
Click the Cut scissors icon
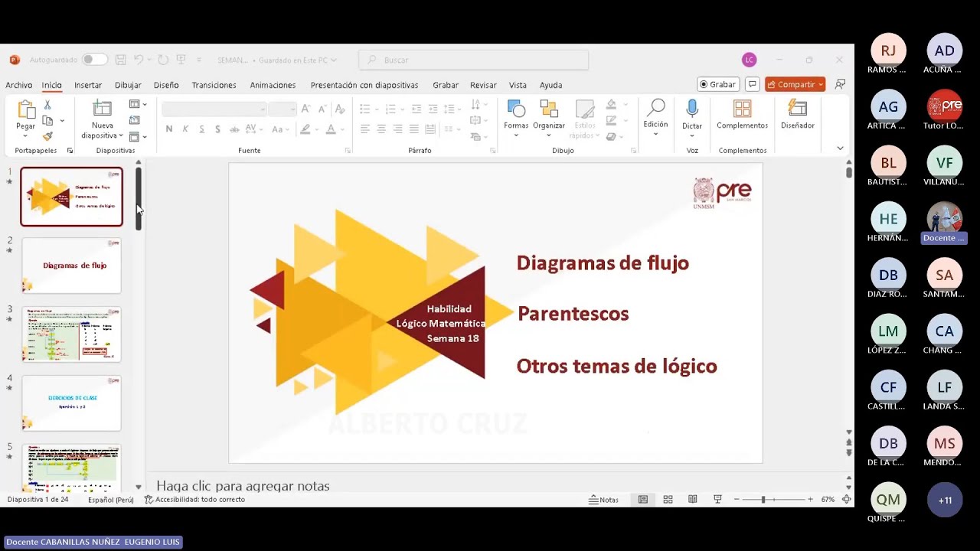(x=47, y=105)
